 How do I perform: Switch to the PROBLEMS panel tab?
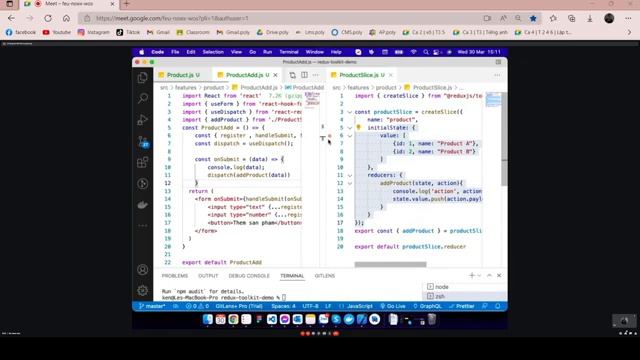[x=175, y=276]
